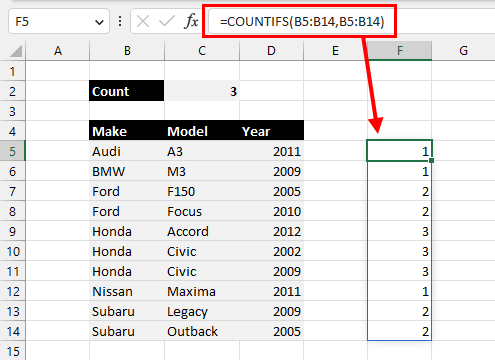
Task: Click the Cancel (X) formula bar icon
Action: 143,22
